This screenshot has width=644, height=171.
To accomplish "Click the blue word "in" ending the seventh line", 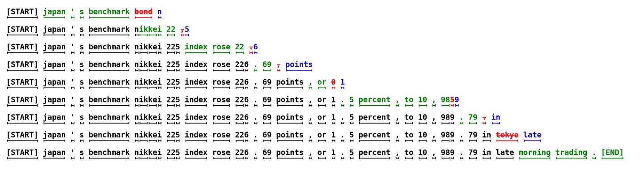I will 496,117.
